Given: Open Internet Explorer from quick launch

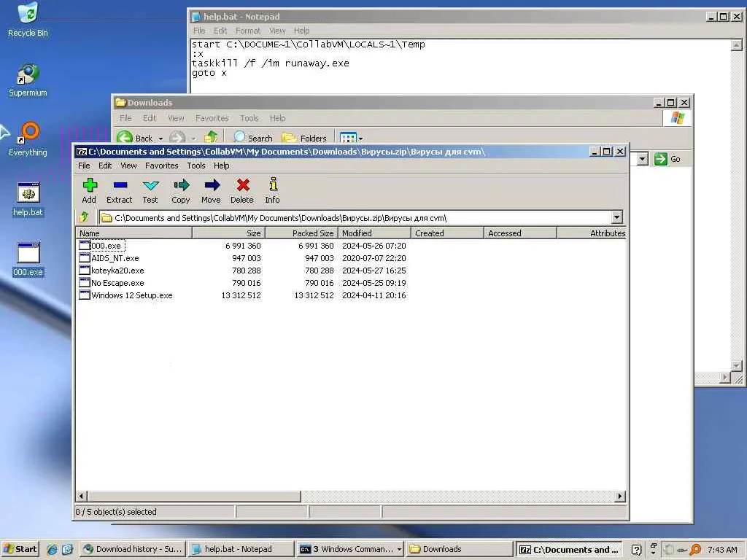Looking at the screenshot, I should click(x=52, y=550).
